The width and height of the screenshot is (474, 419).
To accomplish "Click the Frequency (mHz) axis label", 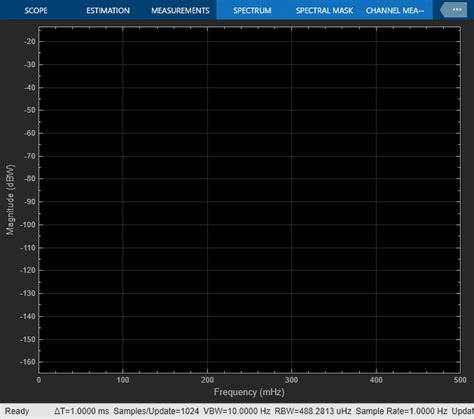I will click(x=249, y=392).
